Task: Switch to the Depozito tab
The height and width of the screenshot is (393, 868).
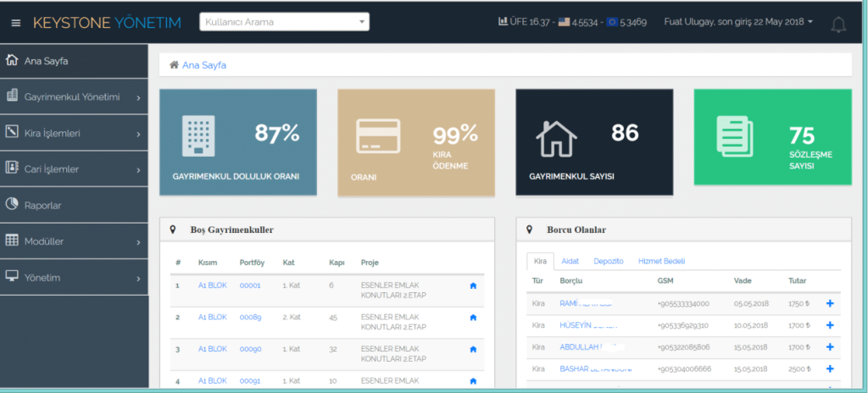Action: [x=608, y=261]
